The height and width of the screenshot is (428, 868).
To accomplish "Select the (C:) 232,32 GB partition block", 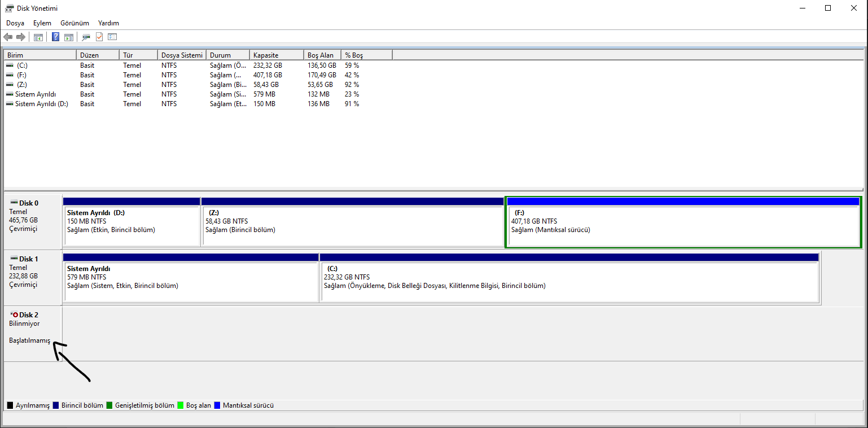I will (x=569, y=278).
